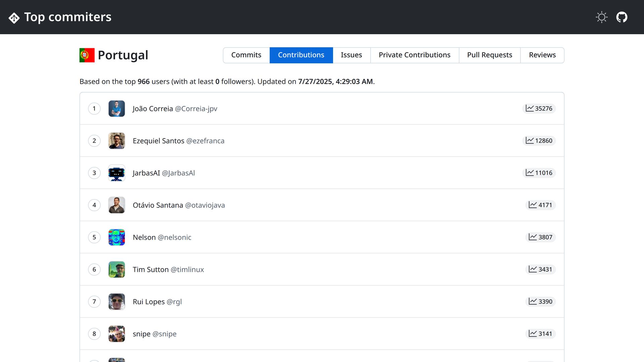644x362 pixels.
Task: Click the chart icon beside 3431
Action: coord(532,269)
